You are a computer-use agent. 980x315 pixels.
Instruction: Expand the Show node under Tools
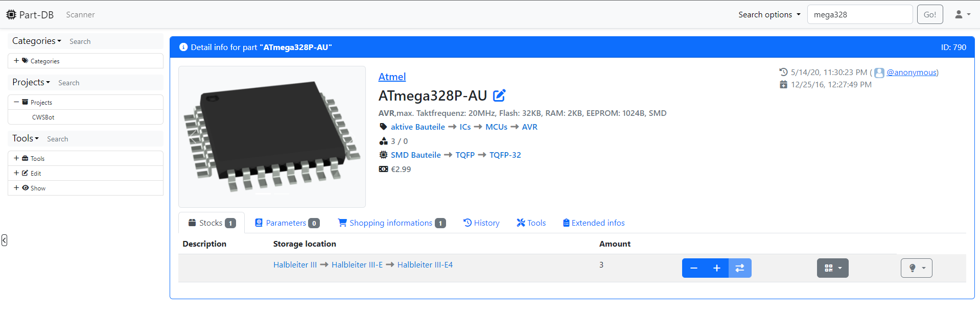(16, 188)
